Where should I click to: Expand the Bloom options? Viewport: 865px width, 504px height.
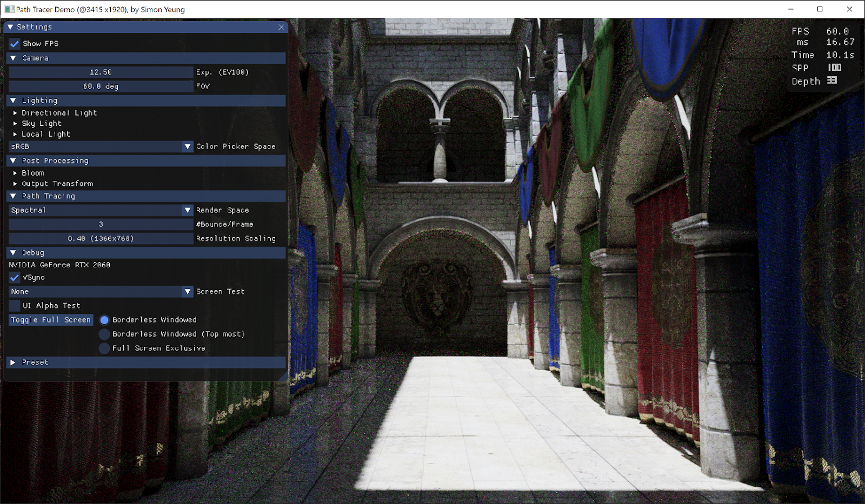pyautogui.click(x=15, y=173)
